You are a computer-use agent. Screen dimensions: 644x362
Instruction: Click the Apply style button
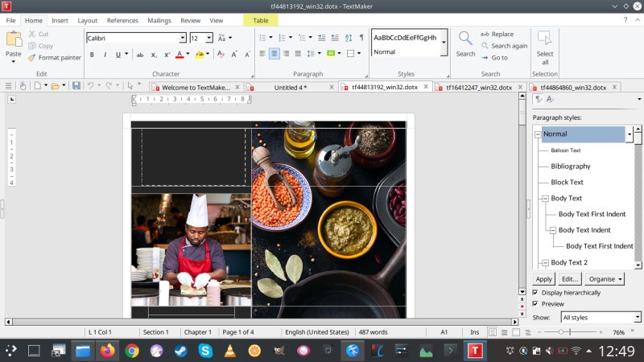(544, 279)
